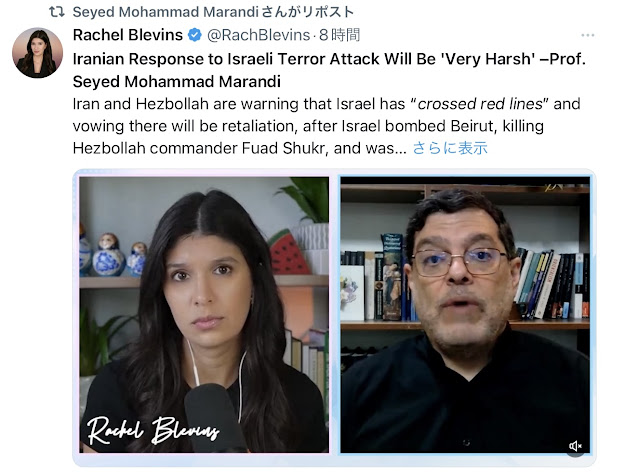Click the Rachel Blevins display name
The height and width of the screenshot is (474, 639).
(128, 35)
